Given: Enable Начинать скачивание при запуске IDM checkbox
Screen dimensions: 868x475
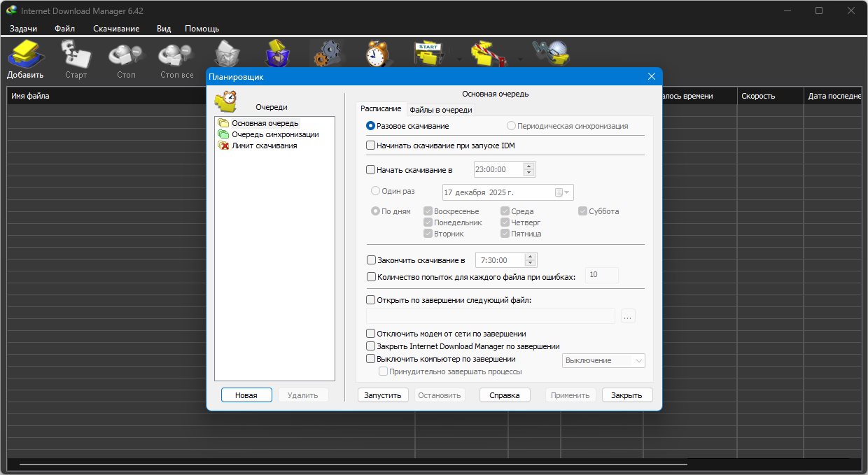Looking at the screenshot, I should tap(371, 146).
